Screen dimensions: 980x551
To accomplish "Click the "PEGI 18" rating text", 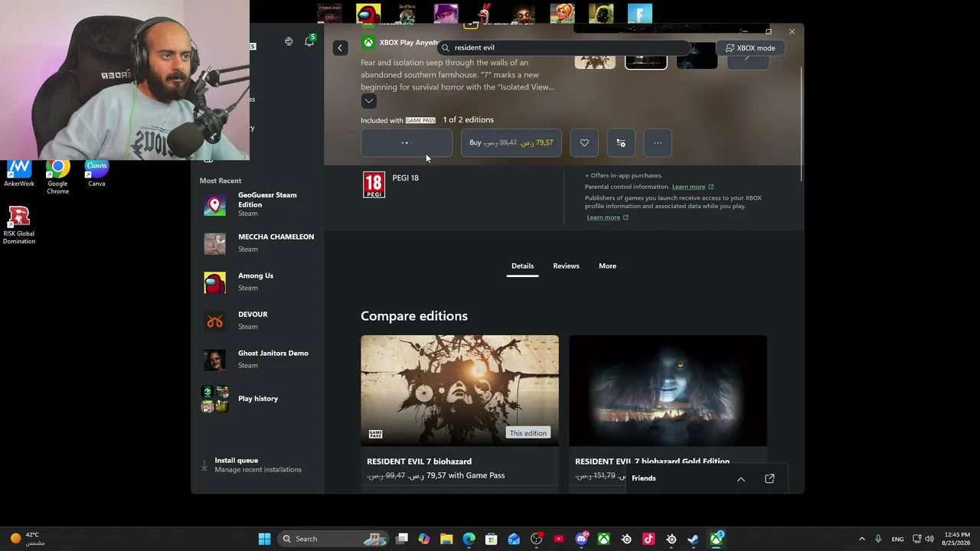I will (406, 178).
